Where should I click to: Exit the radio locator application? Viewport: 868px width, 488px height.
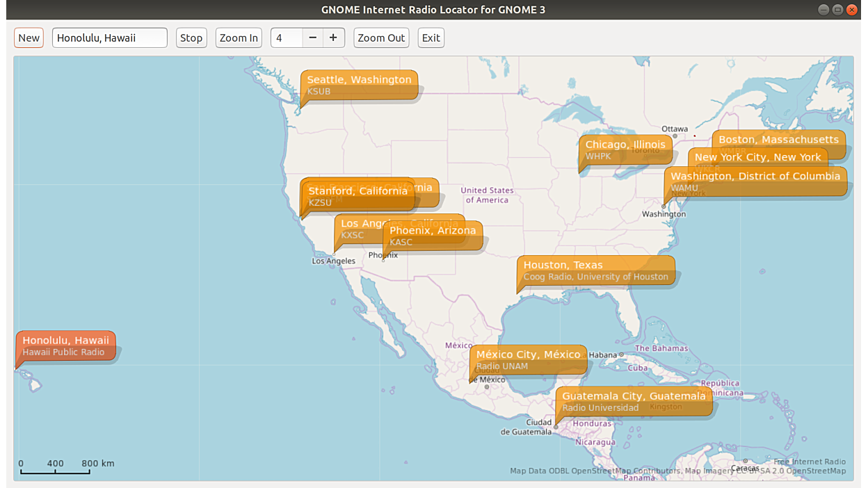431,38
